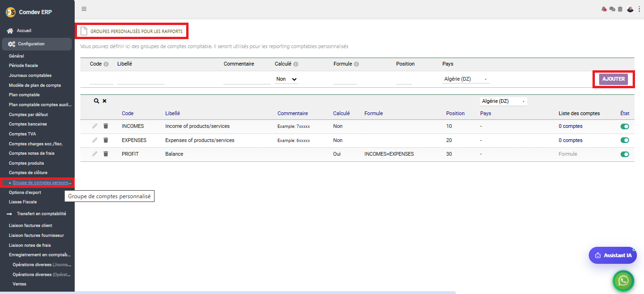Open Comptes bancaires menu item
Viewport: 644px width, 294px height.
[x=28, y=124]
